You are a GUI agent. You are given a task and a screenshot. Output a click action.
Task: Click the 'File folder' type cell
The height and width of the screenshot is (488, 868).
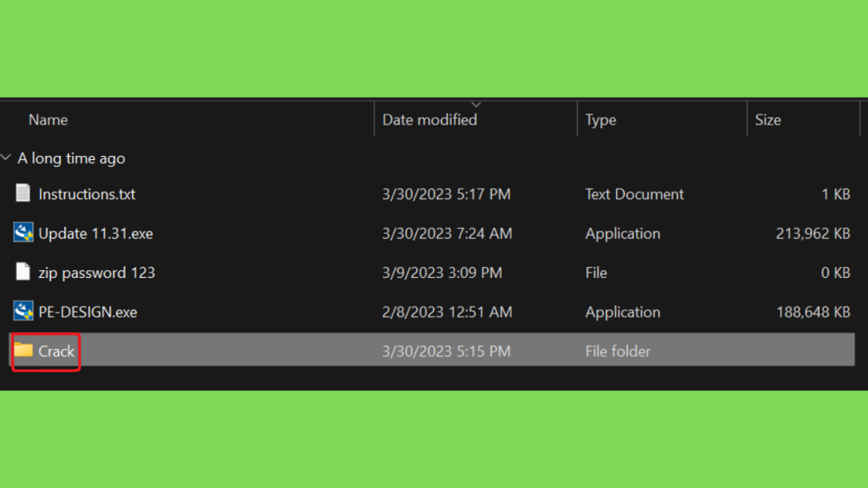coord(618,352)
